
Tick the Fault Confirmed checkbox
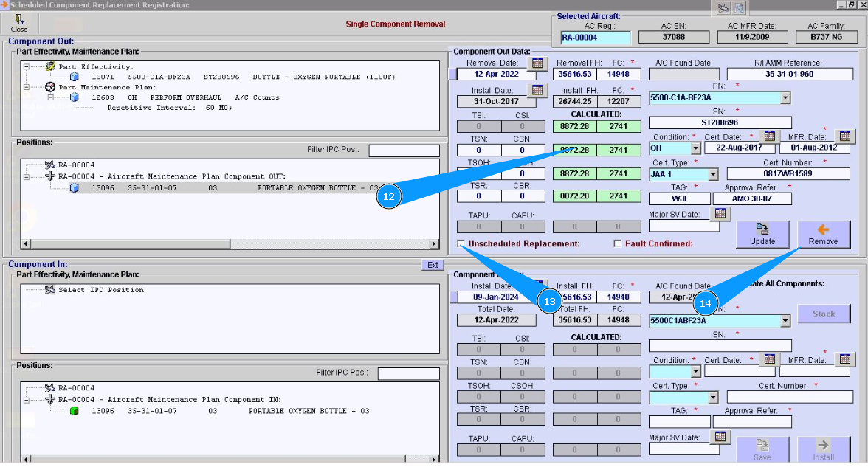[x=619, y=243]
